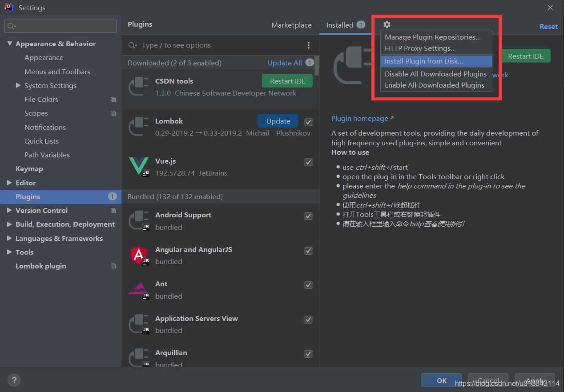Click the Lombok plugin project-level icon
Screen dimensions: 564x392
pos(113,266)
